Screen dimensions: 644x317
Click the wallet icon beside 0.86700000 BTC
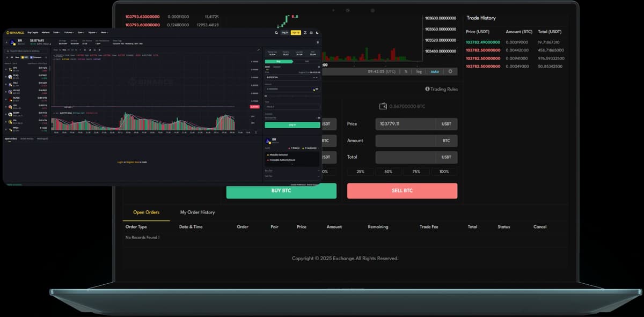click(383, 106)
